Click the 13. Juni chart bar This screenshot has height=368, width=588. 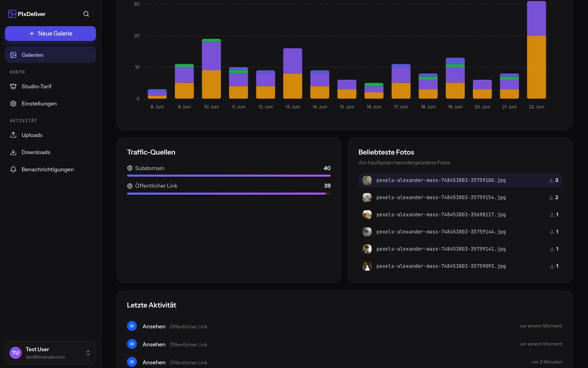coord(292,74)
